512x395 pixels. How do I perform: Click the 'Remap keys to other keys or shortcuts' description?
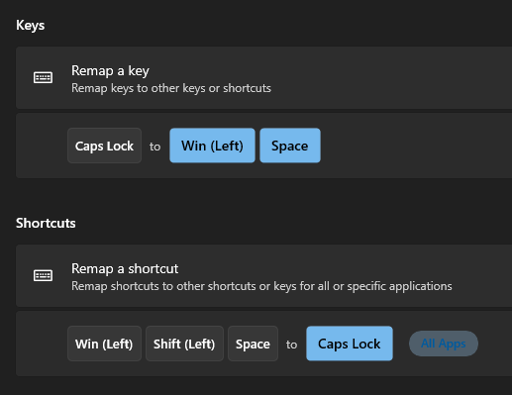click(171, 88)
